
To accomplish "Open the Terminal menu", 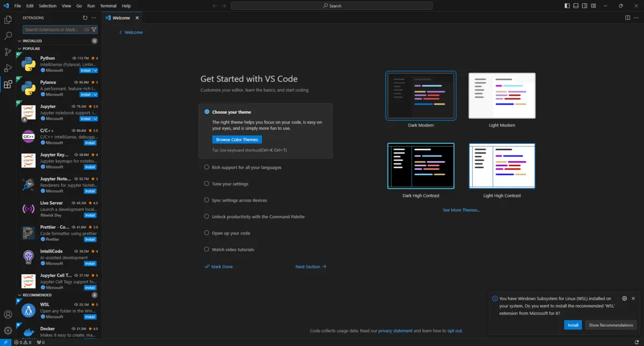I will 108,5.
